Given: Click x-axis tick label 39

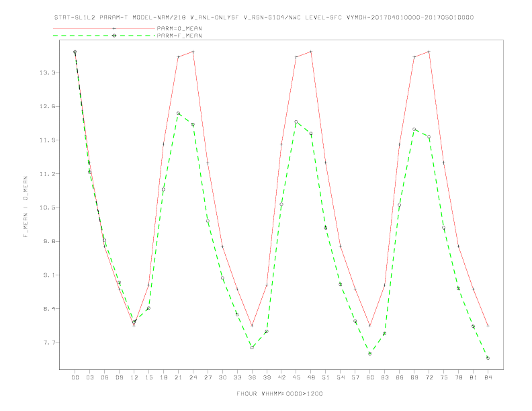Looking at the screenshot, I should pos(267,377).
